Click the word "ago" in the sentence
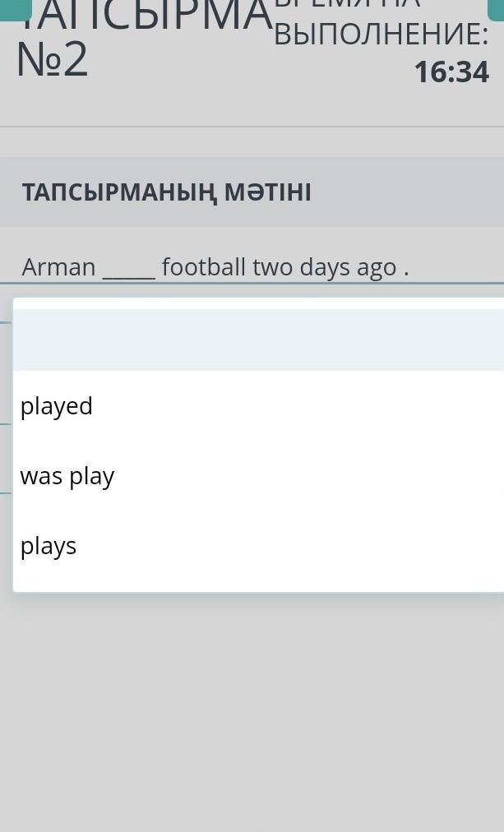Screen dimensions: 504x832 (x=377, y=269)
